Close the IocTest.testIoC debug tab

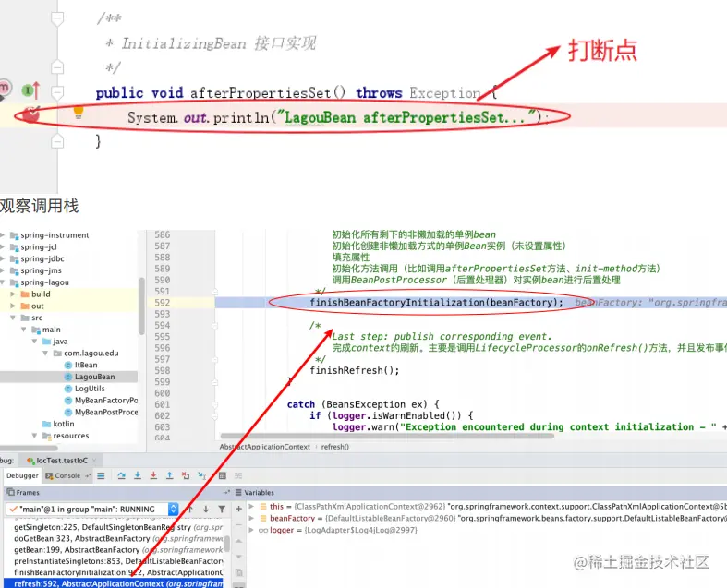click(x=94, y=461)
